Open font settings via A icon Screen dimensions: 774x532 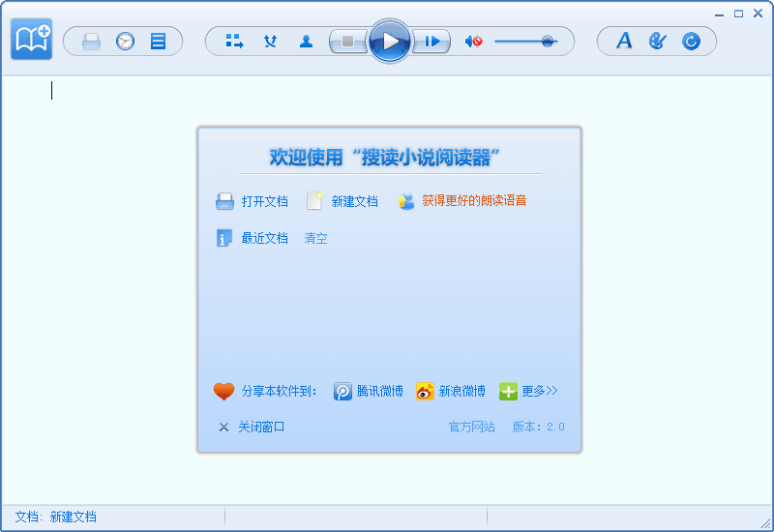(x=624, y=41)
